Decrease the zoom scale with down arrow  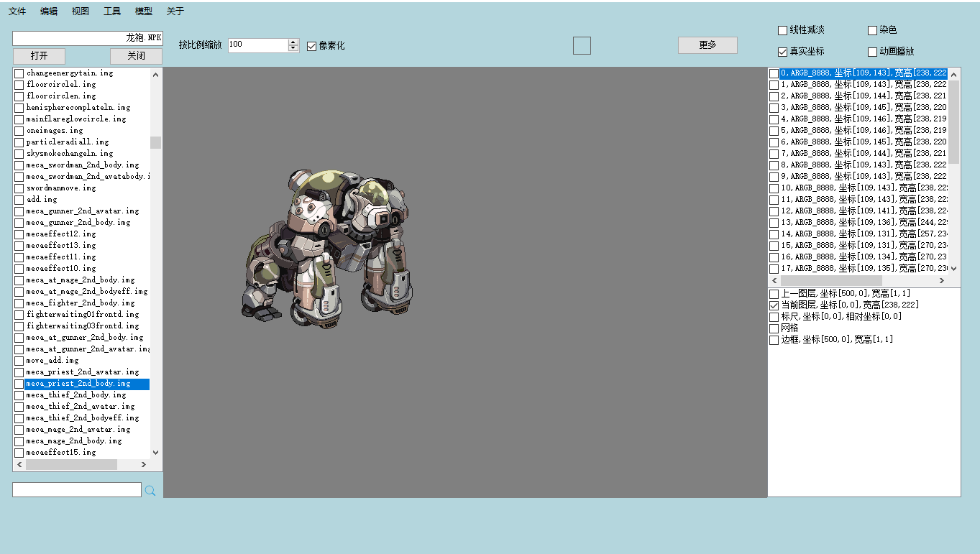(293, 49)
